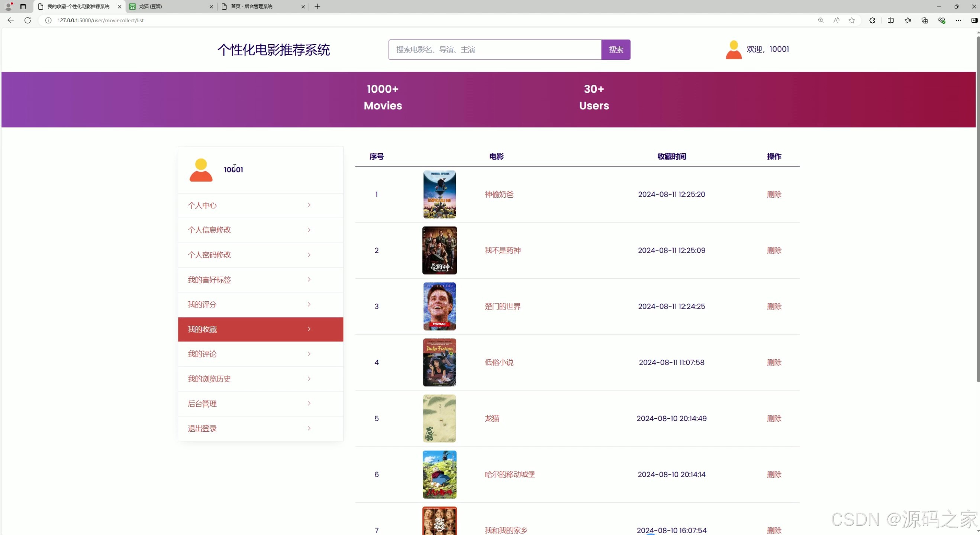Image resolution: width=980 pixels, height=535 pixels.
Task: Click the 搜索 button
Action: (x=616, y=50)
